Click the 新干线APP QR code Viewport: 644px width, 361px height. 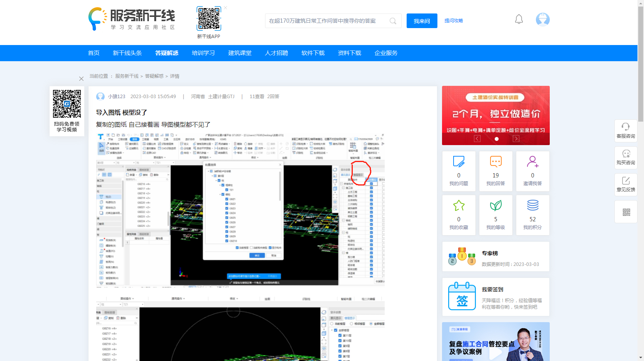pos(209,18)
